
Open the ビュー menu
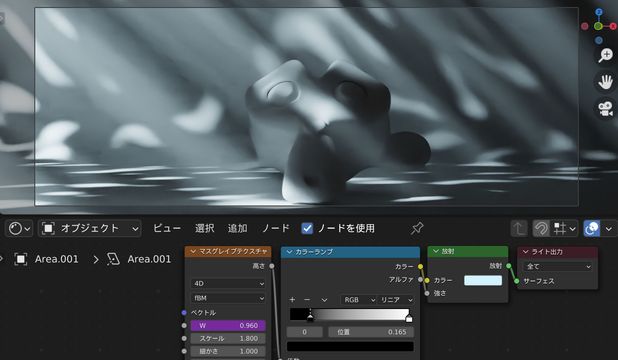click(167, 228)
